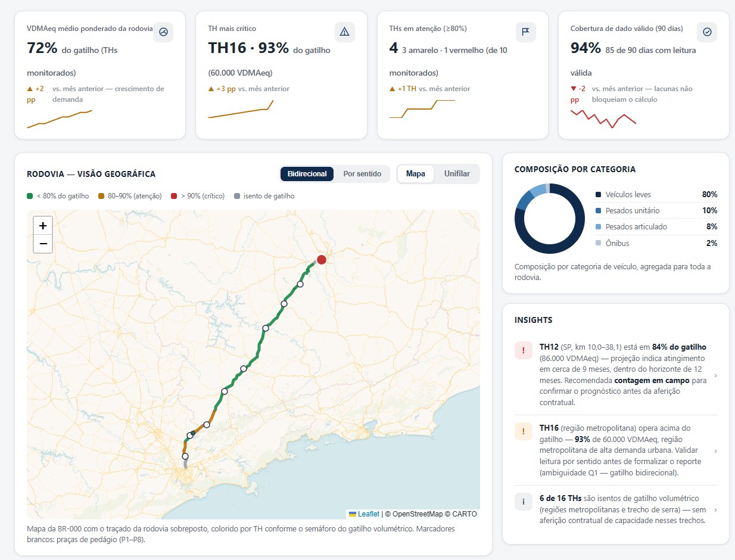The width and height of the screenshot is (735, 560).
Task: Click green '< 80% do gatilho' legend swatch
Action: (x=30, y=196)
